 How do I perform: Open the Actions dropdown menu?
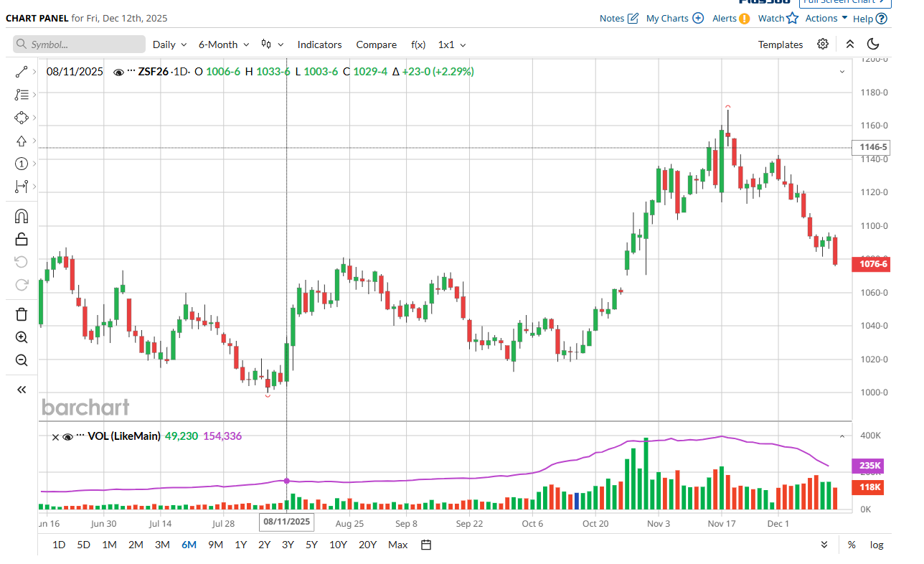pos(826,19)
